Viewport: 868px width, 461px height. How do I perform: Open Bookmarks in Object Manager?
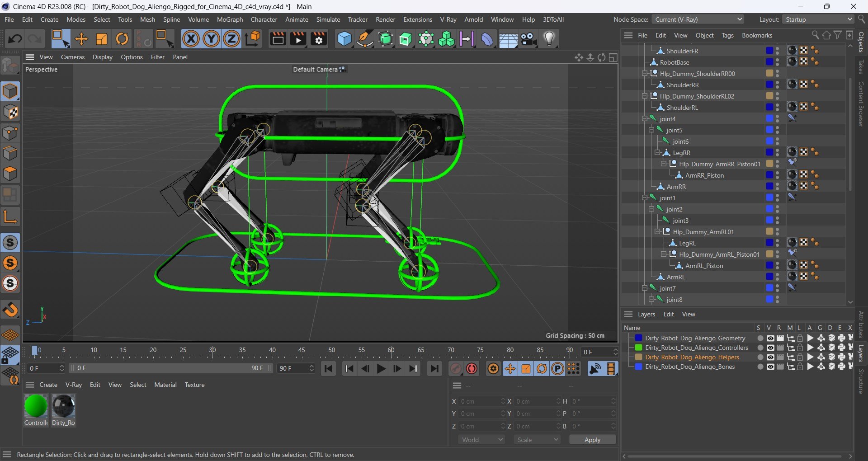pyautogui.click(x=757, y=35)
